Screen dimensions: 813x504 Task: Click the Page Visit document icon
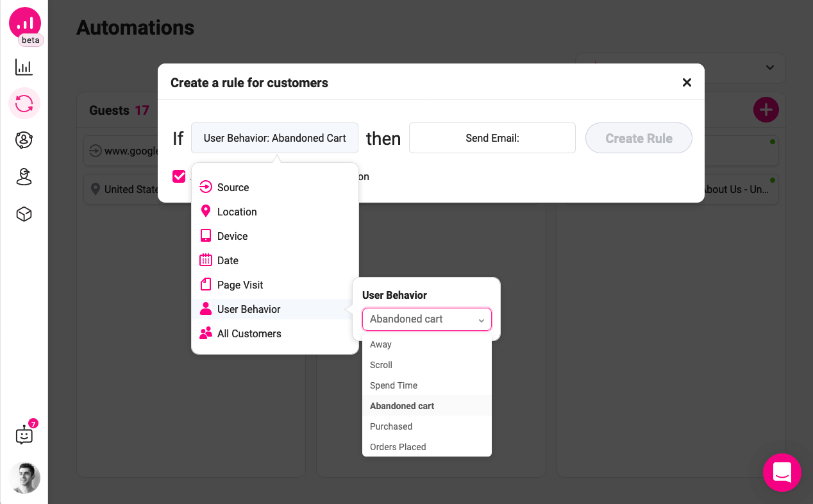[x=206, y=284]
